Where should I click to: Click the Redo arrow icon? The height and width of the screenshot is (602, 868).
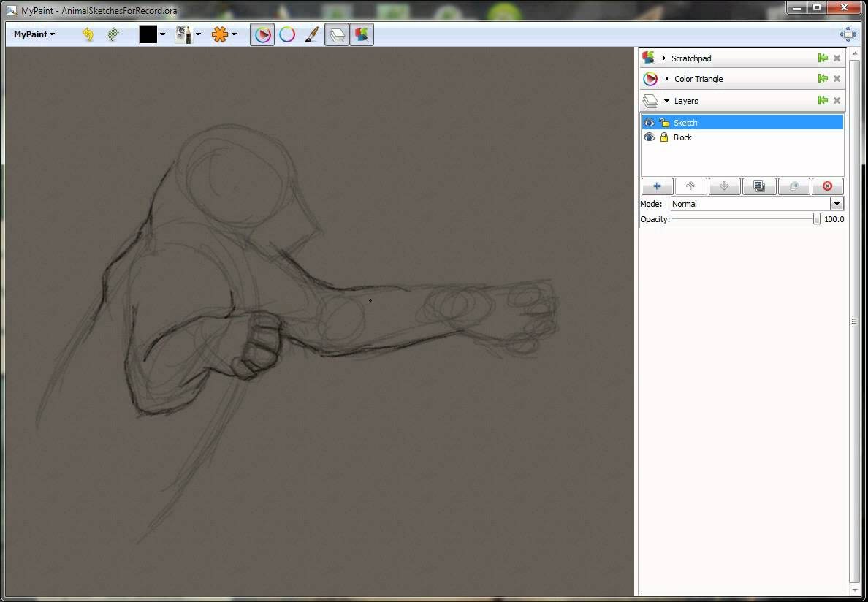(x=113, y=34)
